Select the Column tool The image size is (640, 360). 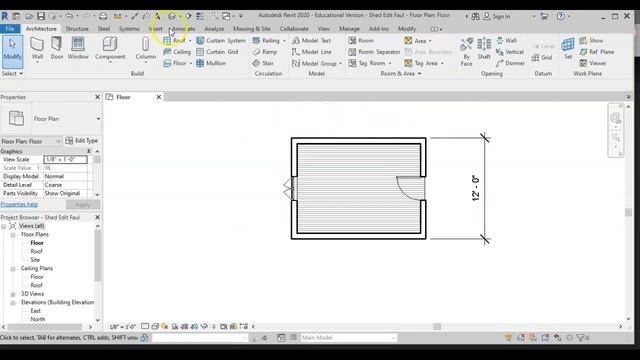point(146,49)
